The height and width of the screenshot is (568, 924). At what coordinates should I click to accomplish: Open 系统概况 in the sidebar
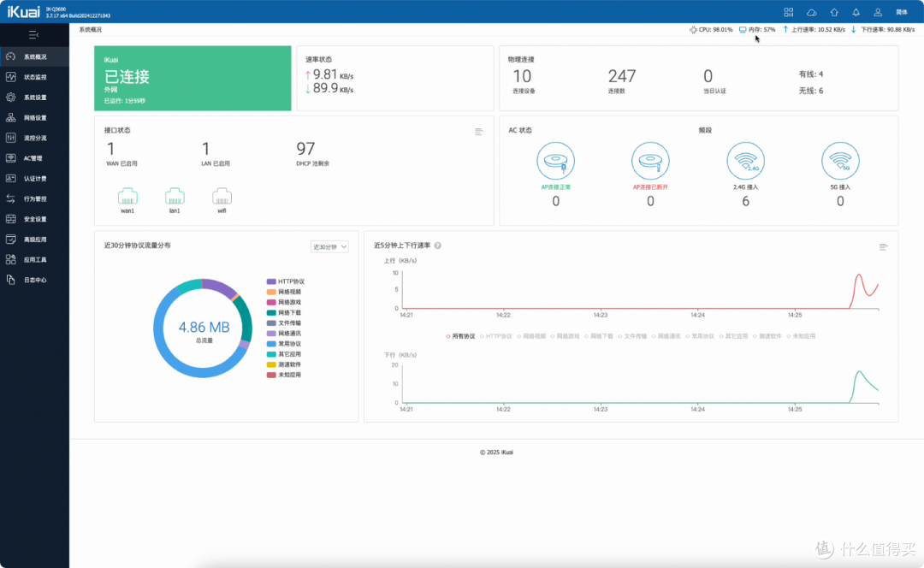pos(34,56)
